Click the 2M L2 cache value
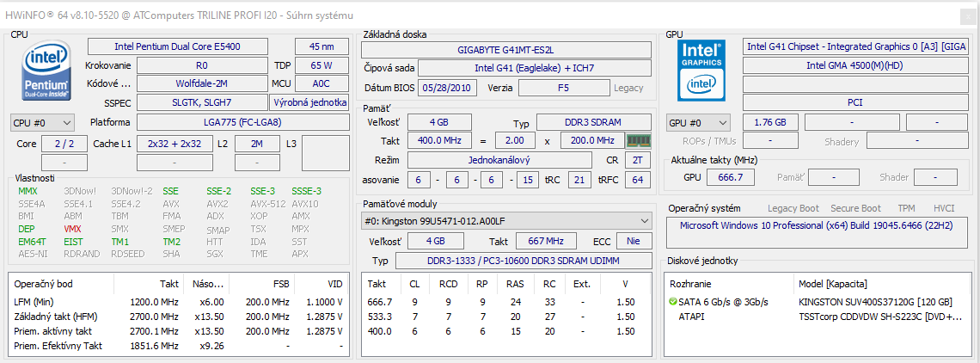Image resolution: width=980 pixels, height=363 pixels. coord(257,144)
